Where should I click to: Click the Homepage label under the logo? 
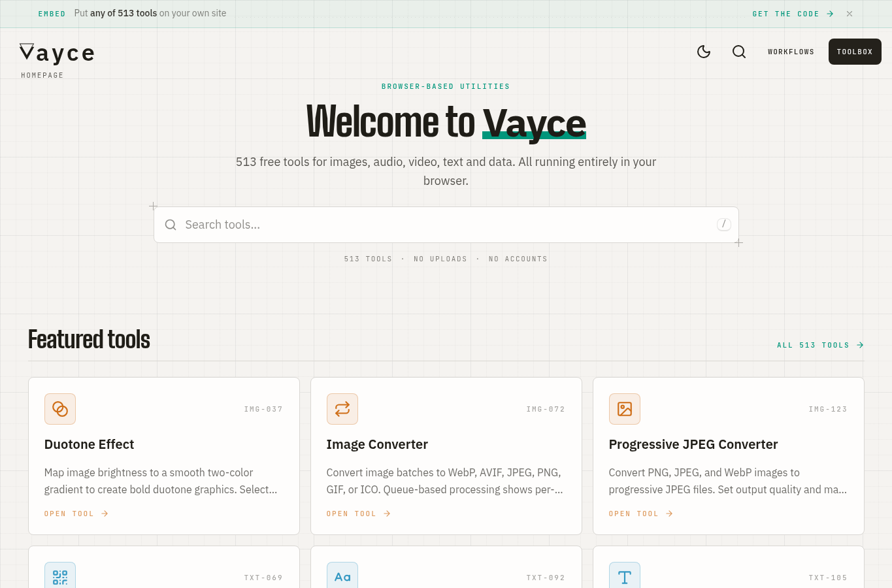(42, 75)
